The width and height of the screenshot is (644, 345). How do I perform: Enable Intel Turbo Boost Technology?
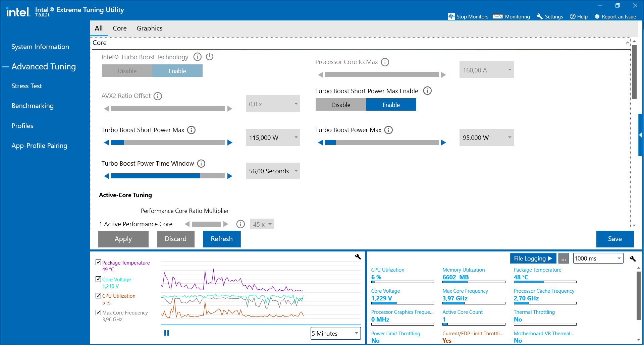(177, 71)
